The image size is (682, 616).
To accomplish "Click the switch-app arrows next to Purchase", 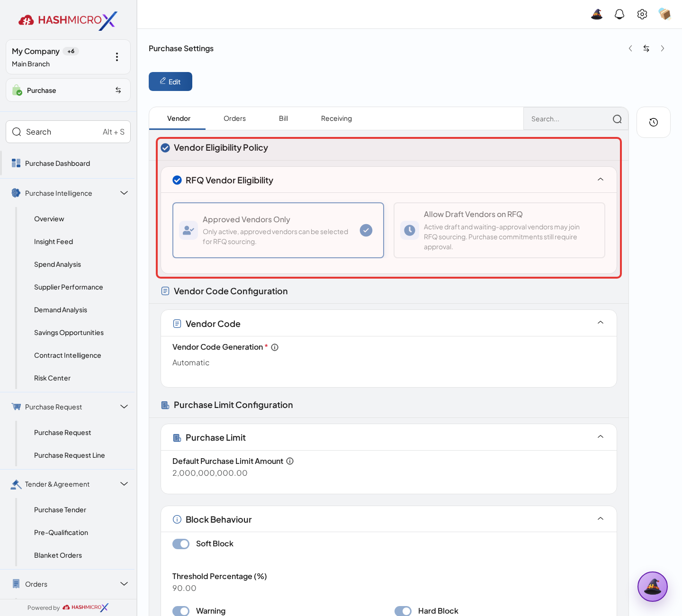I will click(118, 90).
